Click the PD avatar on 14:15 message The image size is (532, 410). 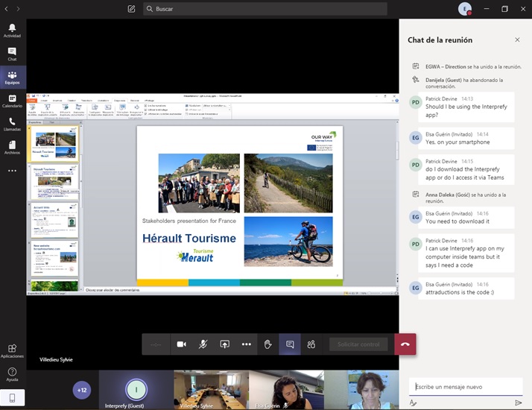pos(415,165)
